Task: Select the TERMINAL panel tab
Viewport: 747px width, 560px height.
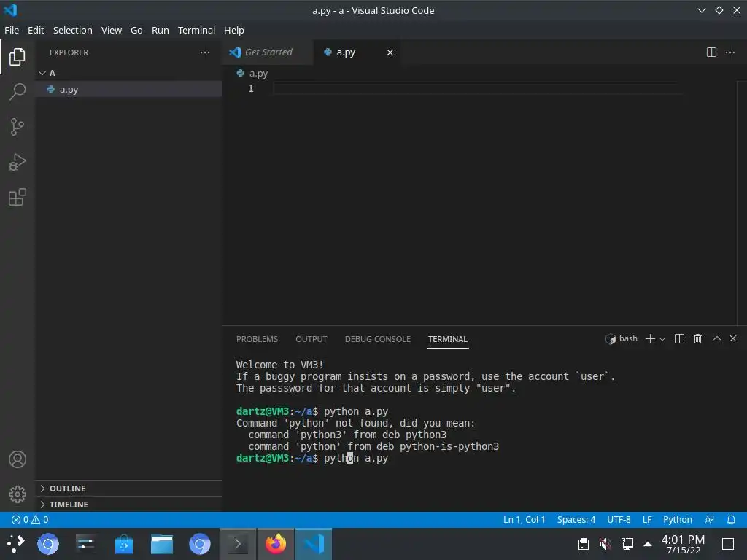Action: (447, 339)
